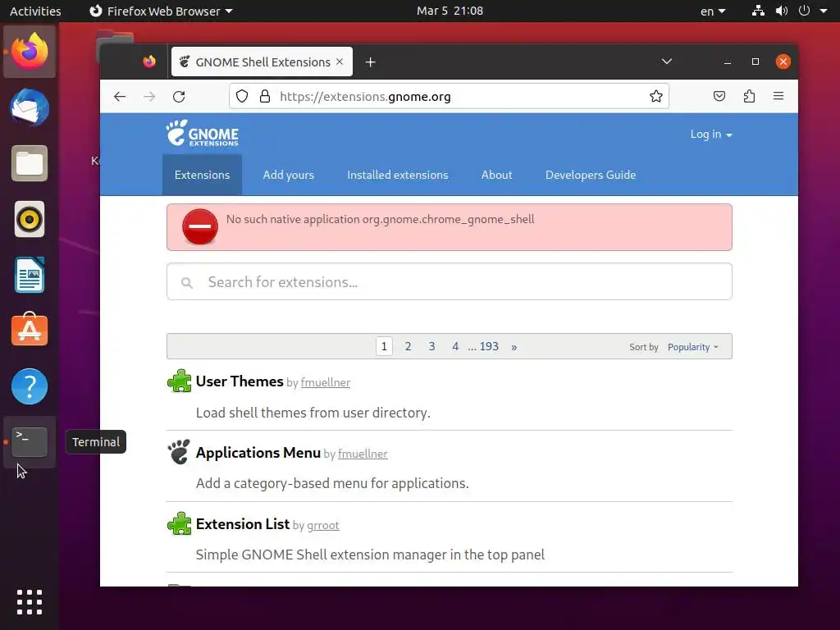Image resolution: width=840 pixels, height=630 pixels.
Task: Reload the current page
Action: click(179, 97)
